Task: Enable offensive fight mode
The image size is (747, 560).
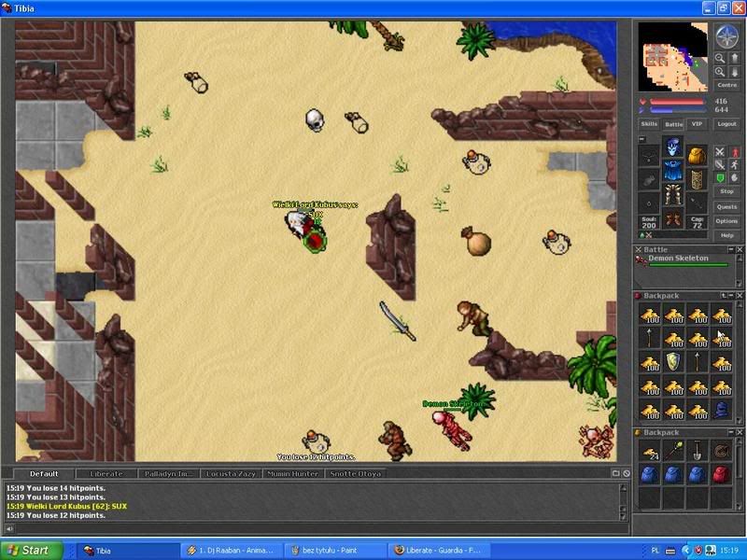Action: [720, 152]
